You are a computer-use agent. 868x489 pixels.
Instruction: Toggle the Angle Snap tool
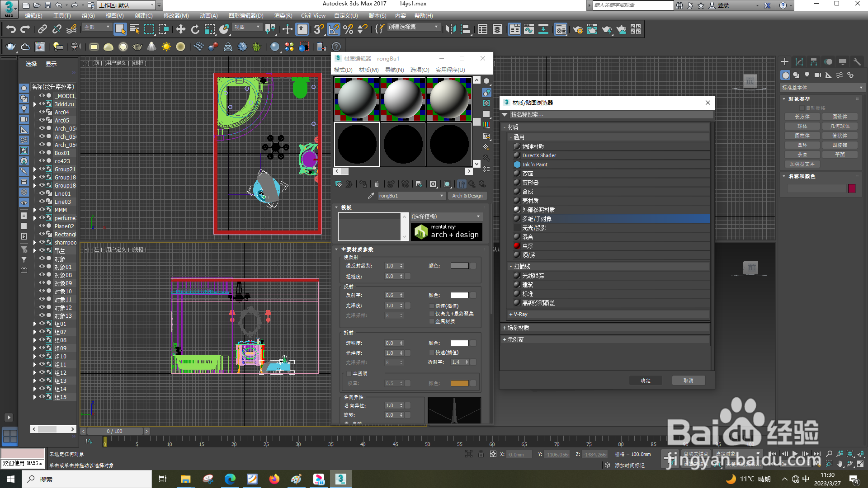(334, 29)
